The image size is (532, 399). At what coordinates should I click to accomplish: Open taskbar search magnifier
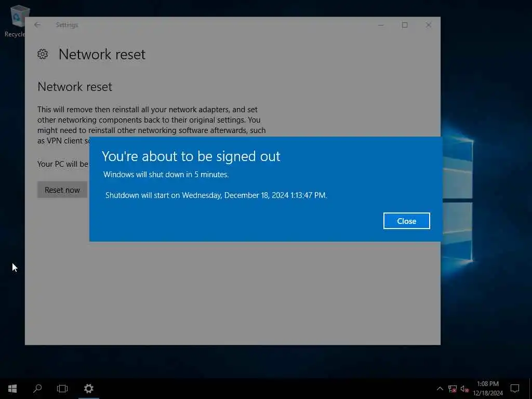[x=37, y=389]
